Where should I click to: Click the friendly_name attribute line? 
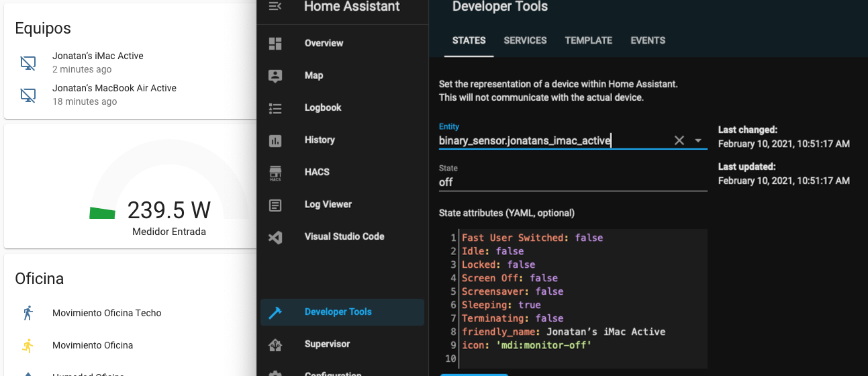click(564, 332)
